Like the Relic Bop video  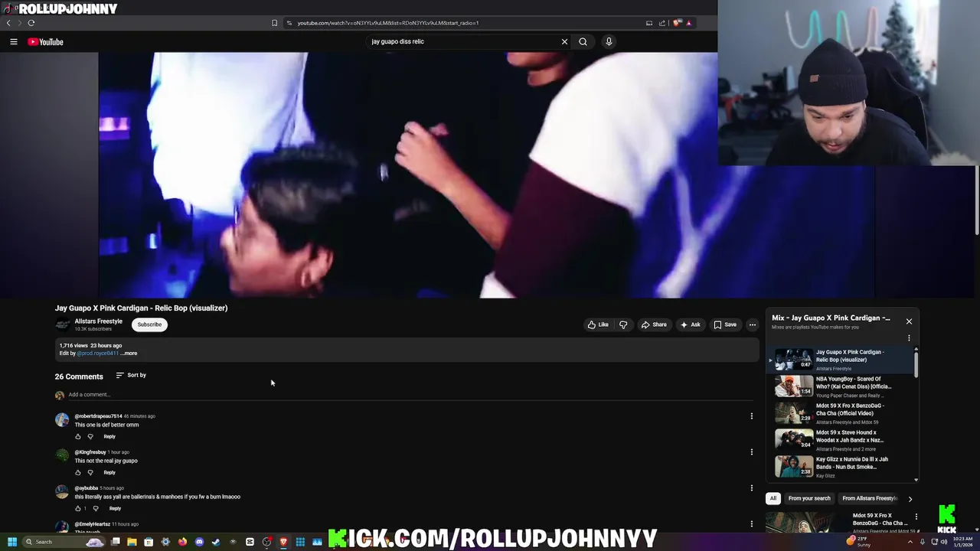pyautogui.click(x=598, y=324)
